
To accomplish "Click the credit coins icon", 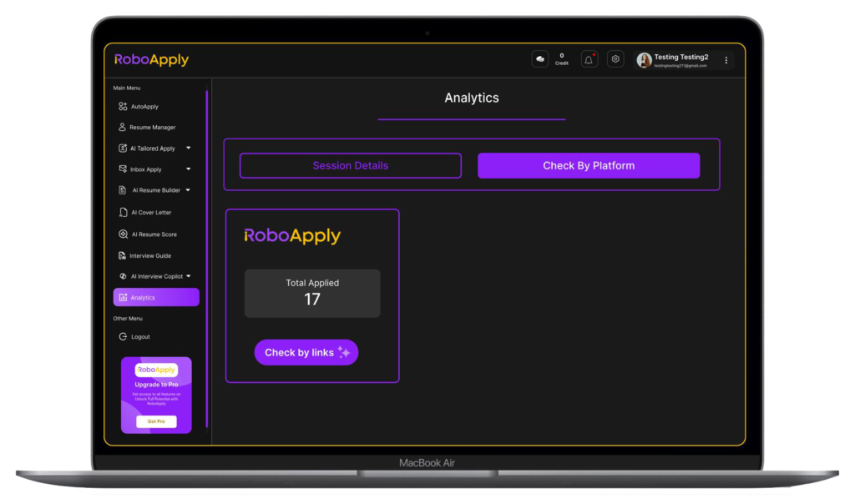I will pos(540,59).
